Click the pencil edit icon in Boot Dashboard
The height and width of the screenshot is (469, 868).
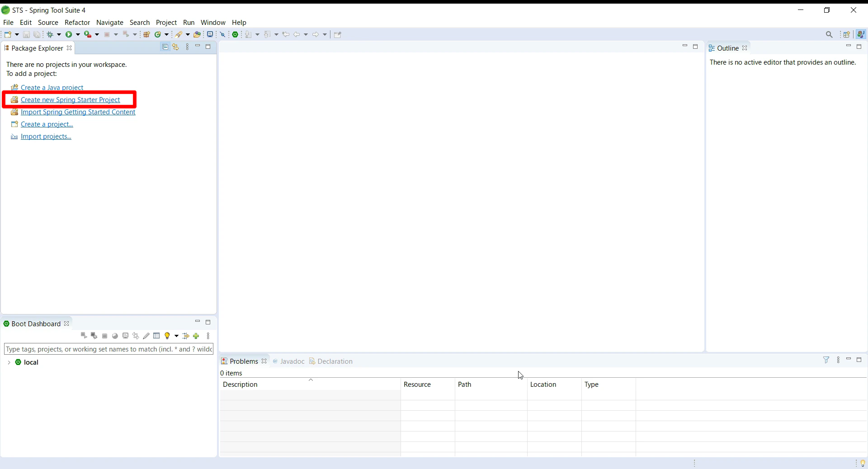[x=146, y=336]
